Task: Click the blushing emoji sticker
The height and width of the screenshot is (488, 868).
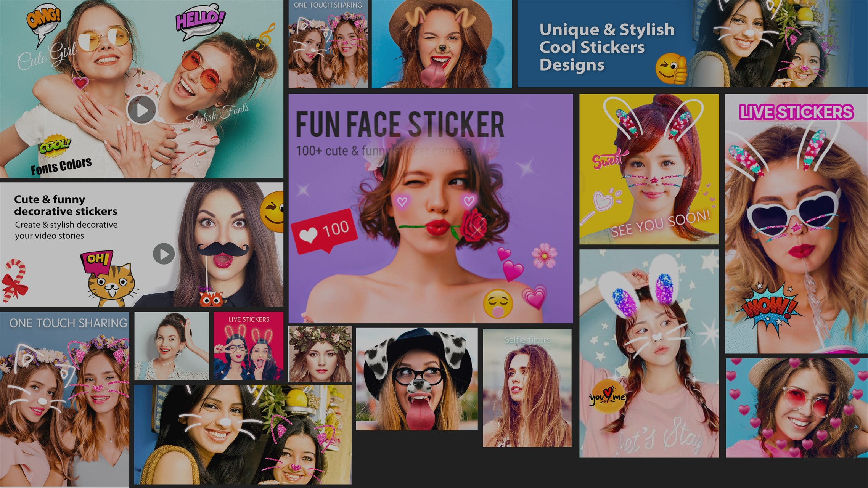Action: pos(497,304)
